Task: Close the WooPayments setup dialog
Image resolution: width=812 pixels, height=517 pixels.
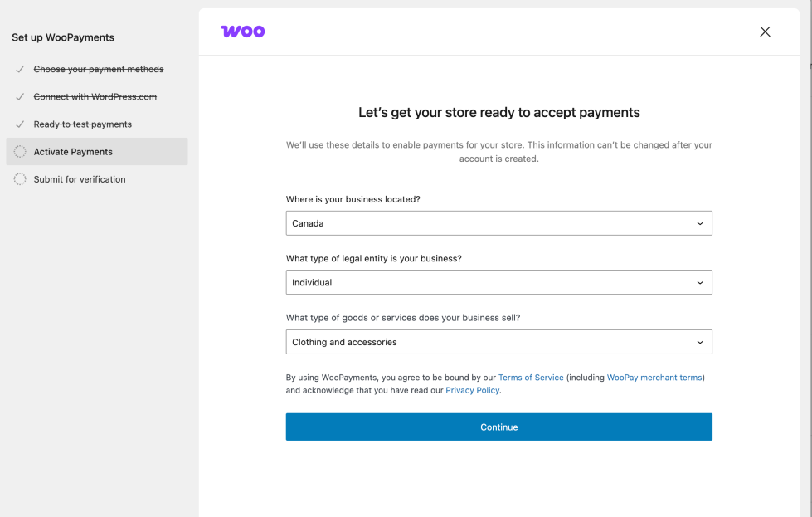Action: point(765,32)
